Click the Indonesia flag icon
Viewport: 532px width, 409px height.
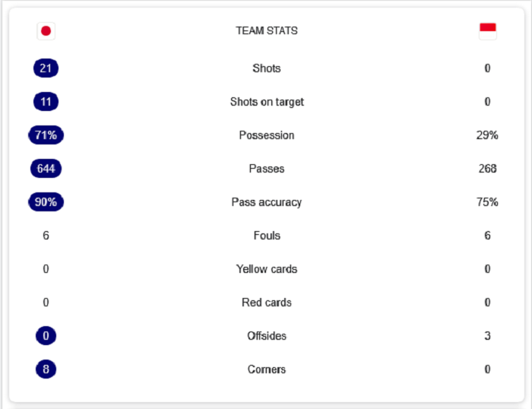(487, 31)
